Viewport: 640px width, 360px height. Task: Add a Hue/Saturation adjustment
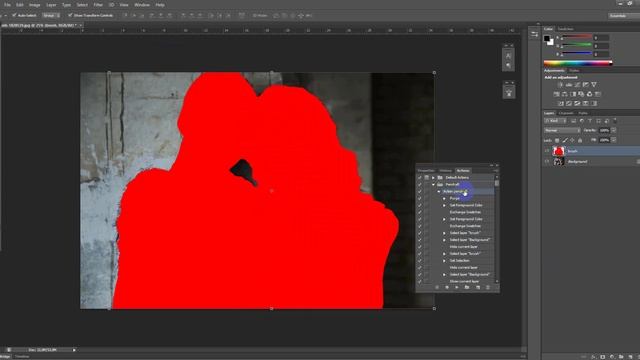click(x=556, y=94)
